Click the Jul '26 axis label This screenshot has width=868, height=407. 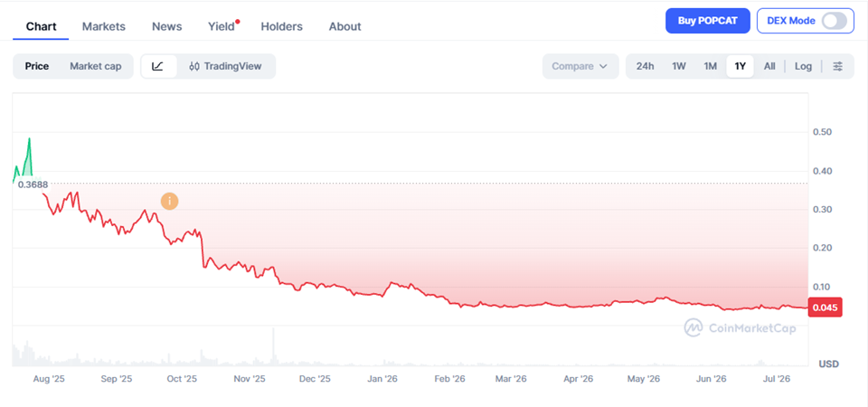[x=777, y=379]
